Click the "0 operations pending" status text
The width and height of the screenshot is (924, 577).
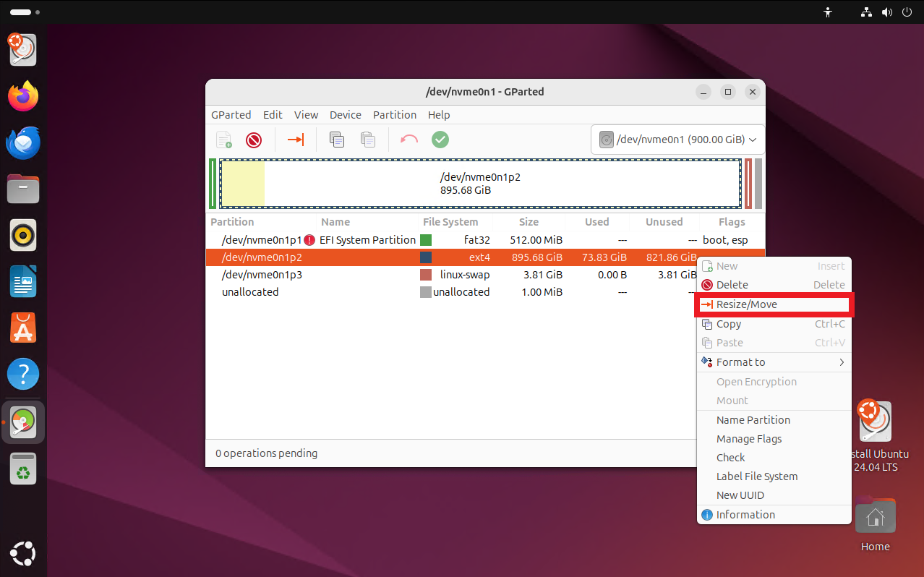point(266,453)
